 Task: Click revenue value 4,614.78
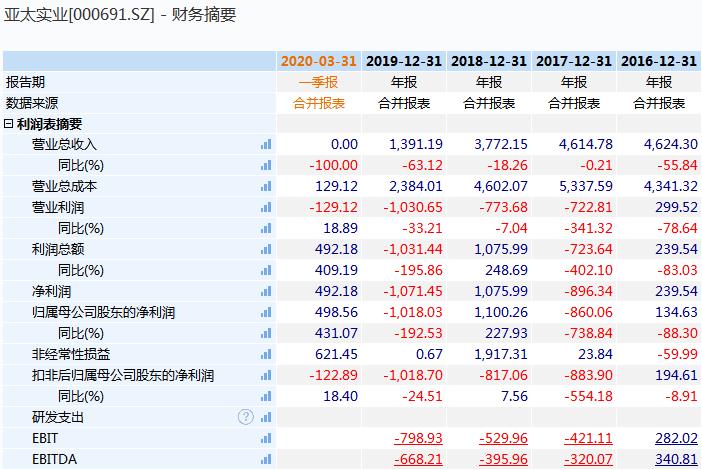[586, 144]
